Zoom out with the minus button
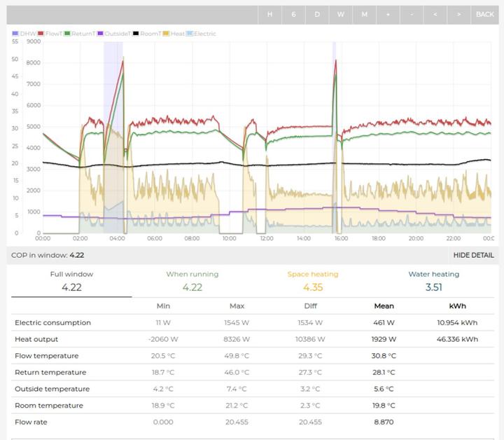This screenshot has height=440, width=504. 412,14
